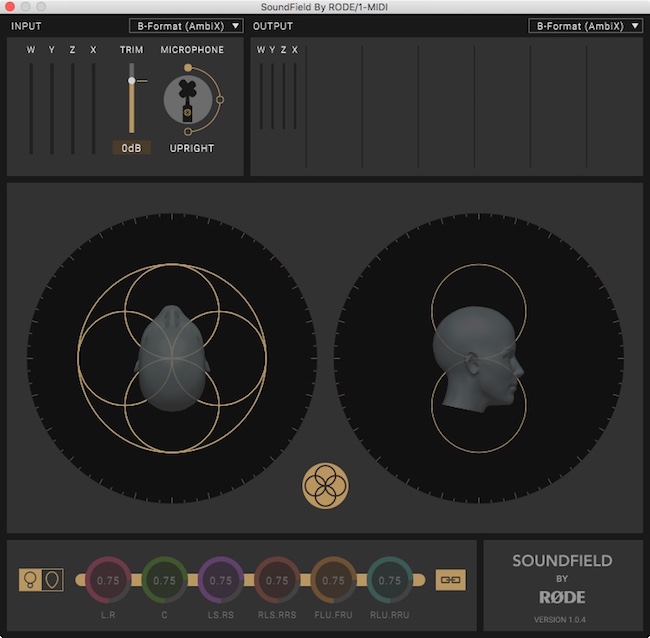The width and height of the screenshot is (650, 638).
Task: Select top microphone orientation node
Action: (x=188, y=68)
